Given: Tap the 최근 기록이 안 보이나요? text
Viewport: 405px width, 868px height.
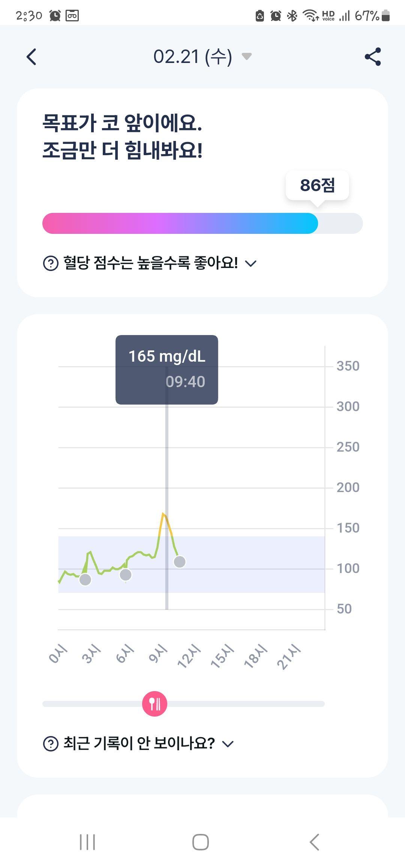Looking at the screenshot, I should [x=139, y=744].
